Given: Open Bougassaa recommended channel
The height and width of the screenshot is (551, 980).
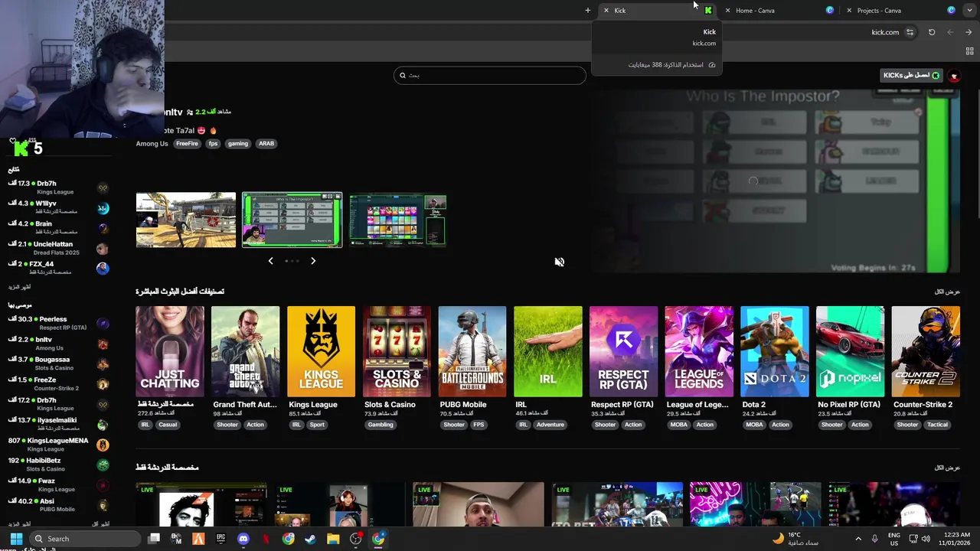Looking at the screenshot, I should tap(58, 364).
